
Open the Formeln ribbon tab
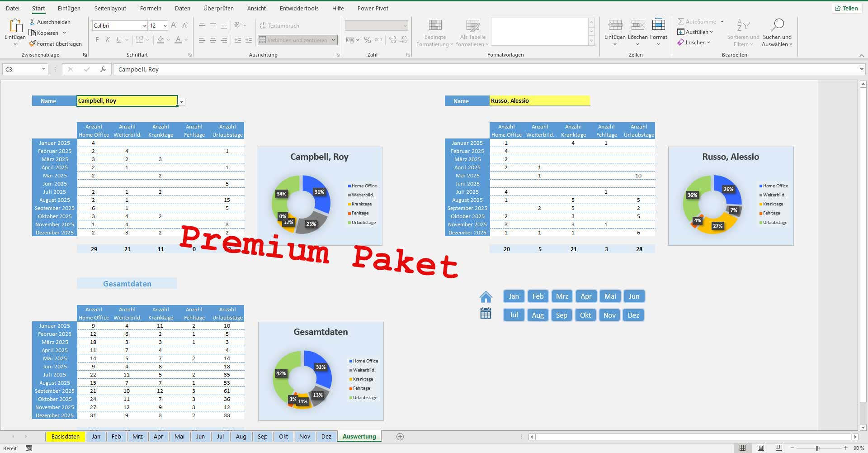(x=151, y=8)
